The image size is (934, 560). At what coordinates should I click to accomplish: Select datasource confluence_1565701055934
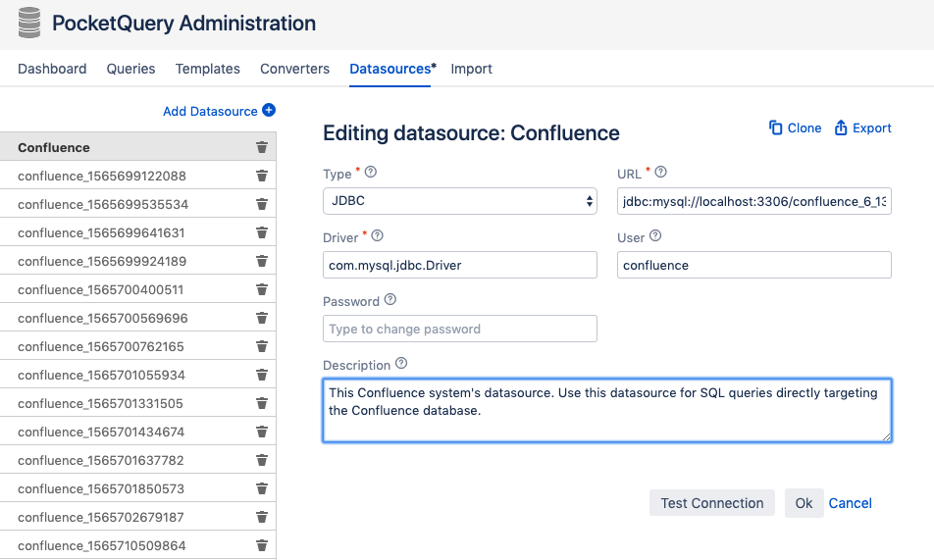pyautogui.click(x=137, y=375)
